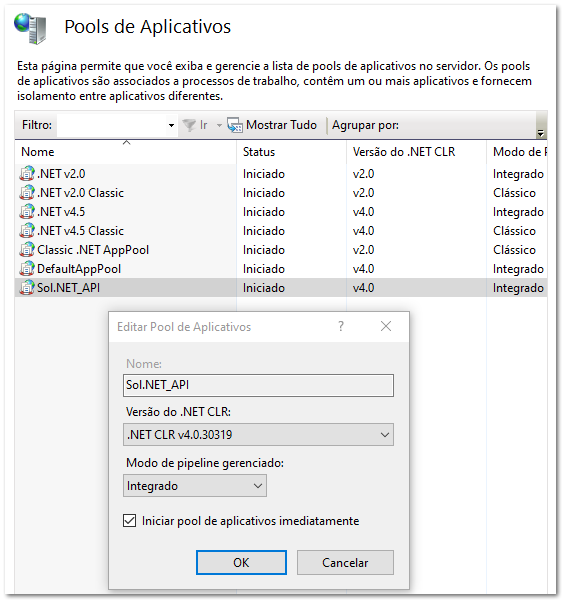The height and width of the screenshot is (603, 565).
Task: Click the DefaultAppPool icon
Action: 27,269
